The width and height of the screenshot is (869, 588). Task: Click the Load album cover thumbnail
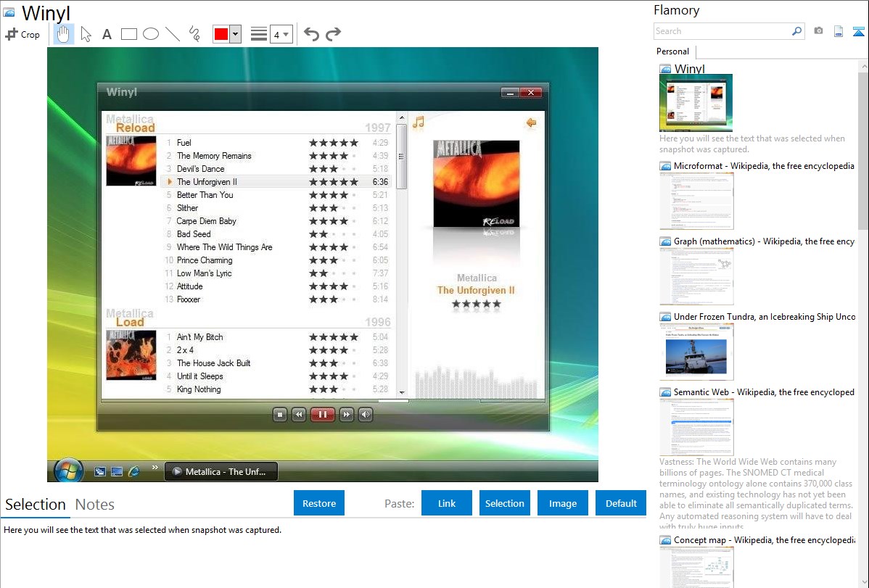[x=131, y=355]
